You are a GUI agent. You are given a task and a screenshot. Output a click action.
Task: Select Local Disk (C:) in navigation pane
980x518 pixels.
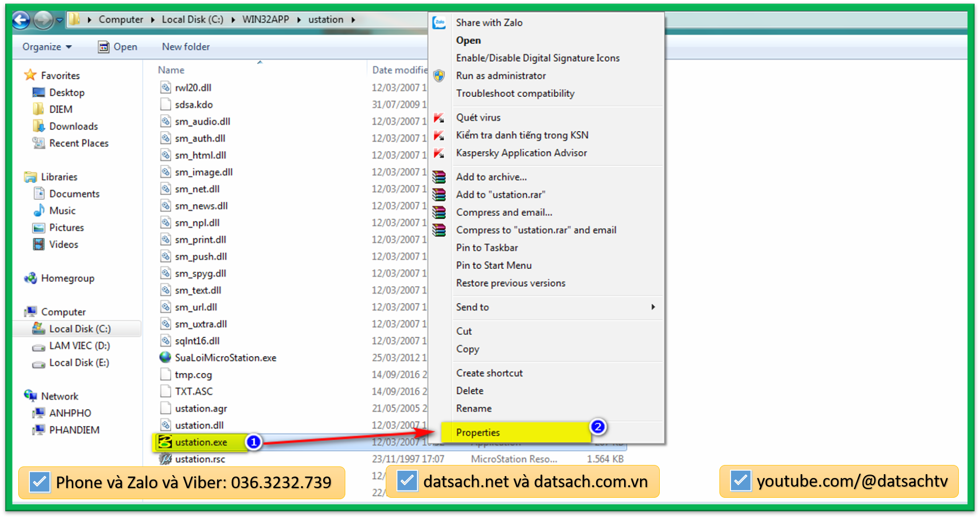pyautogui.click(x=80, y=329)
